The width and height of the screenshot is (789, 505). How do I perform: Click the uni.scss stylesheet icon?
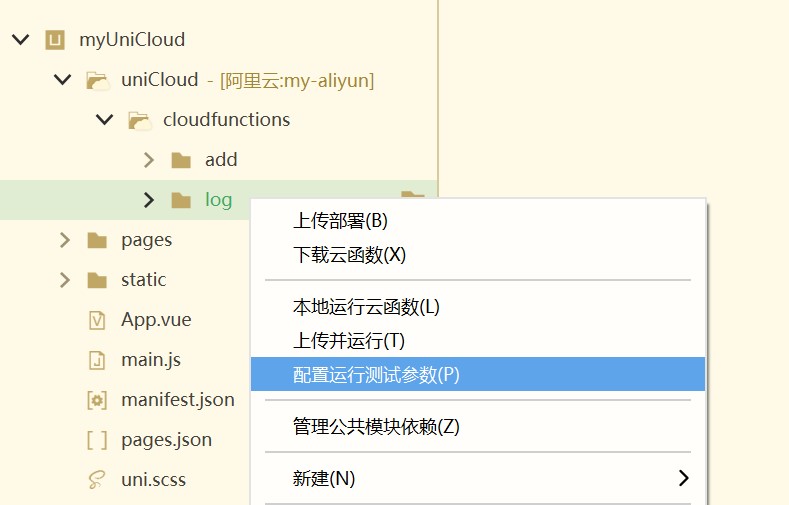click(97, 480)
